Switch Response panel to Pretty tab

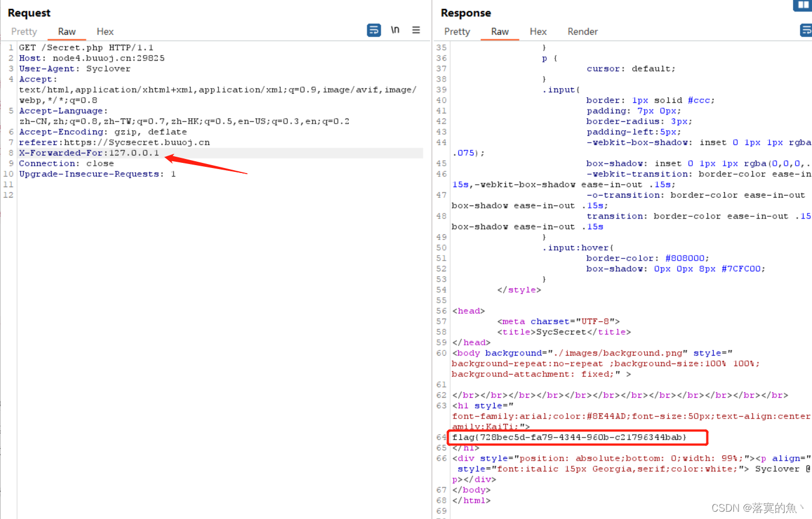coord(457,31)
